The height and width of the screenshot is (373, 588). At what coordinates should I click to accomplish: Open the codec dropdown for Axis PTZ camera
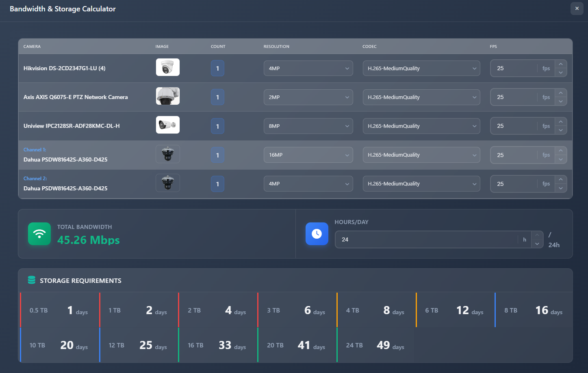[x=421, y=97]
